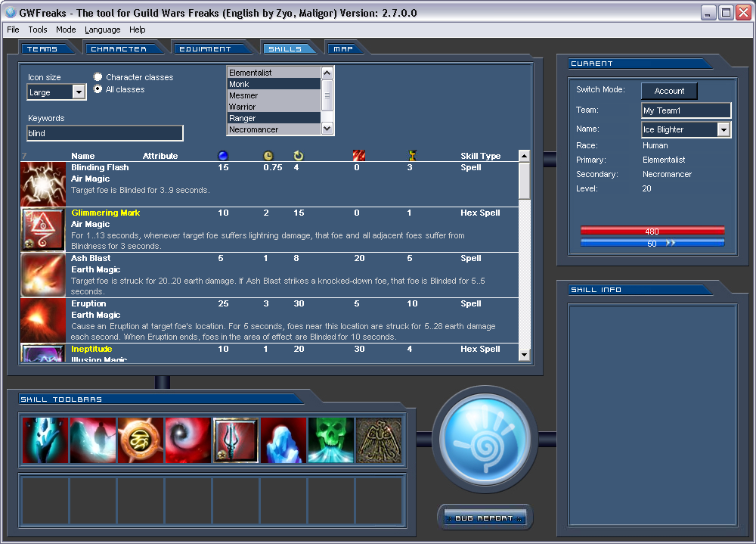Open the Mode menu
Screen dimensions: 756x544
(66, 30)
